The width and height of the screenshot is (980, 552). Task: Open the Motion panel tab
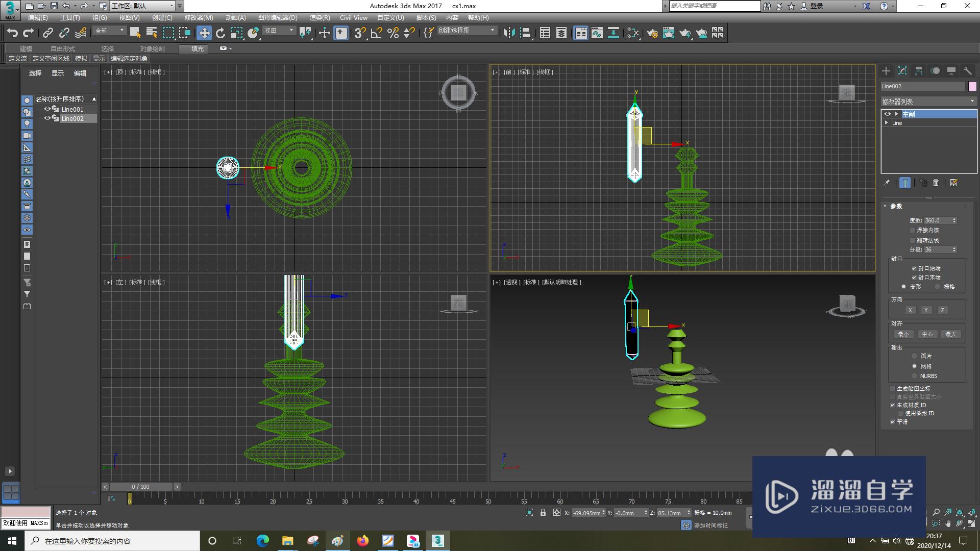(935, 71)
